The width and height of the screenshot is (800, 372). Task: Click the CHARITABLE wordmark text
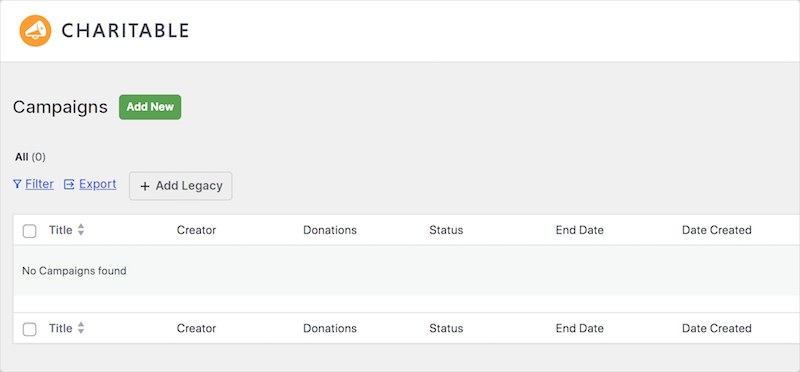[x=125, y=31]
